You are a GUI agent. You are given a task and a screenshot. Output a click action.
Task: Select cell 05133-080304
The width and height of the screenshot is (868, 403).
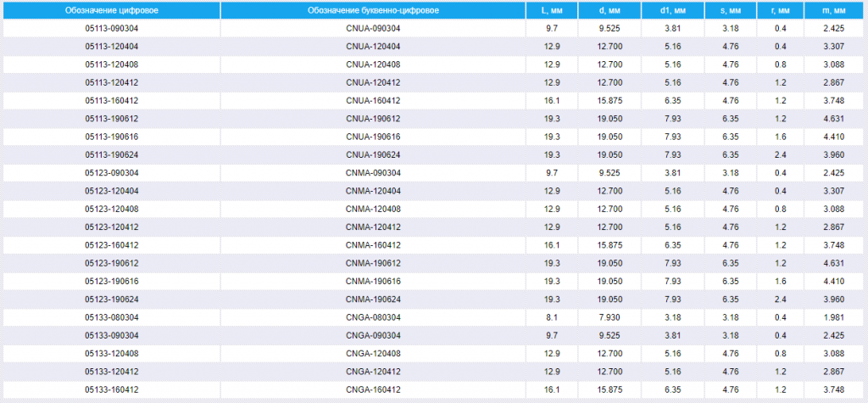[112, 317]
